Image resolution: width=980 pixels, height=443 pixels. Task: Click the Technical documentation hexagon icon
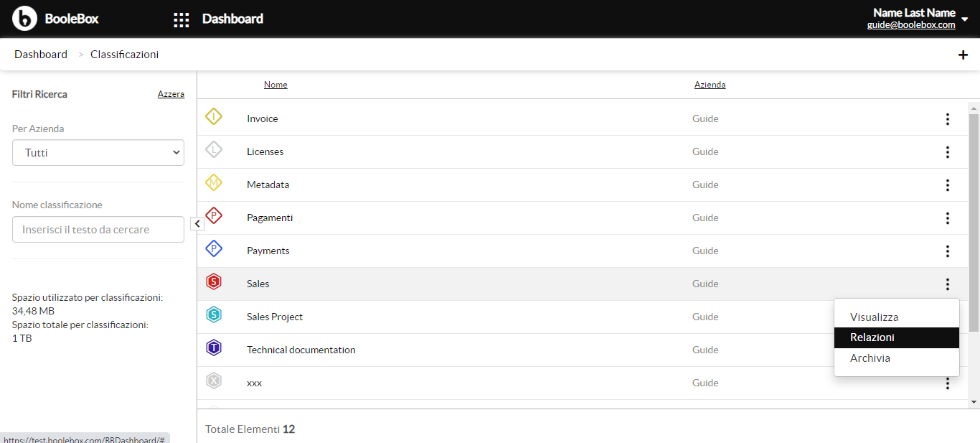click(x=214, y=348)
